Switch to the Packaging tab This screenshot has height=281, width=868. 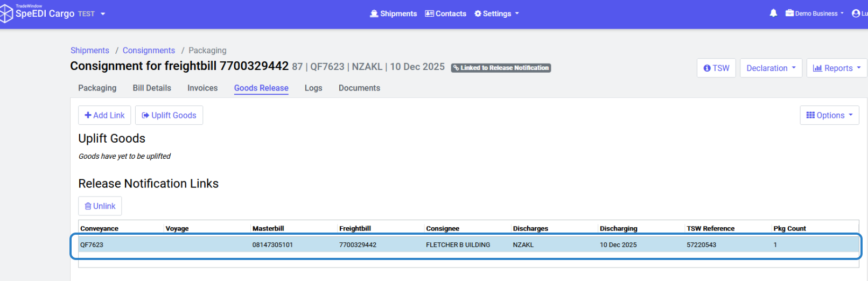(x=97, y=88)
